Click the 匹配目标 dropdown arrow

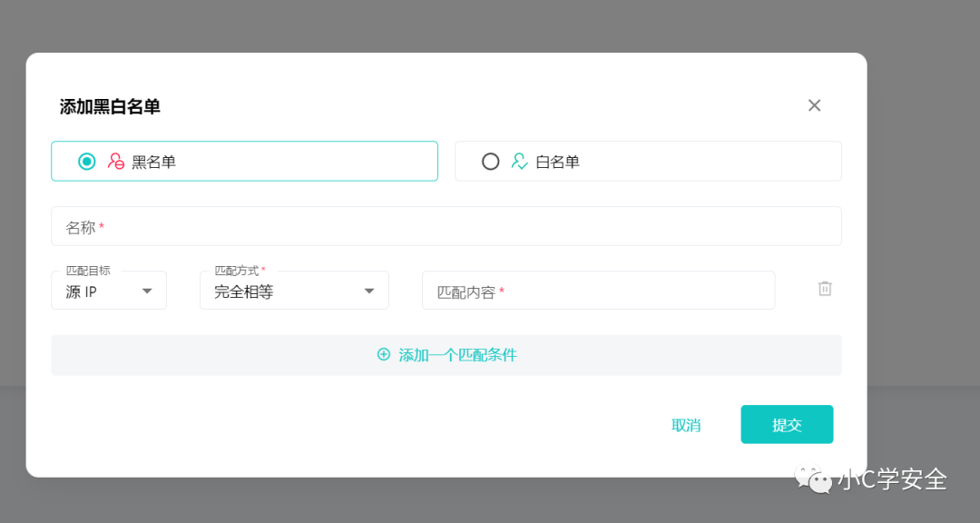pyautogui.click(x=147, y=291)
